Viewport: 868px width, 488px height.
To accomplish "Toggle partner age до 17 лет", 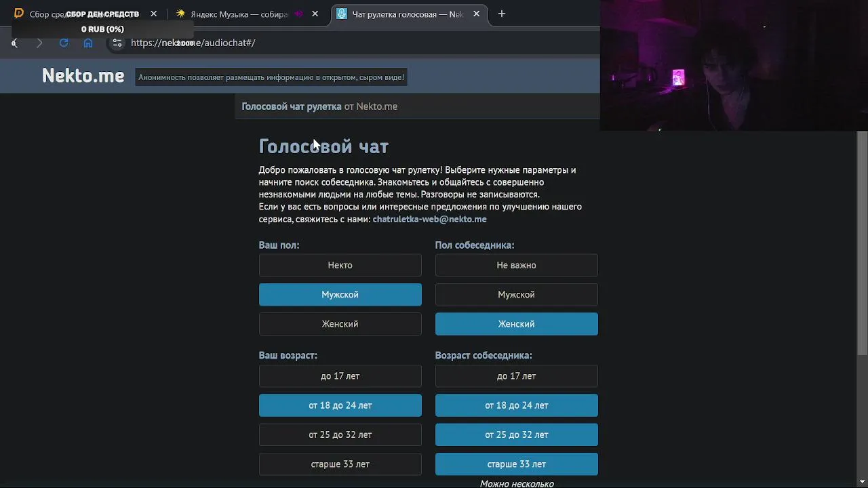I will click(517, 376).
